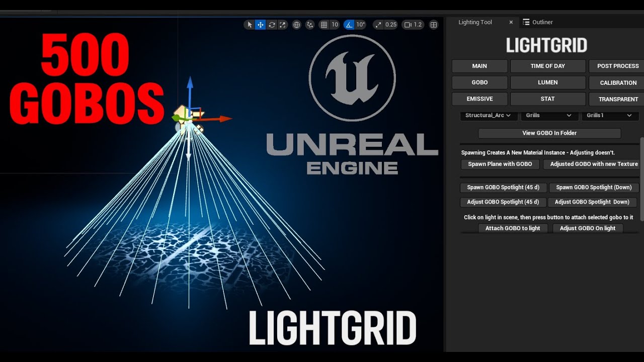
Task: Click Adjust GOBO Spotlight Down)
Action: [592, 202]
